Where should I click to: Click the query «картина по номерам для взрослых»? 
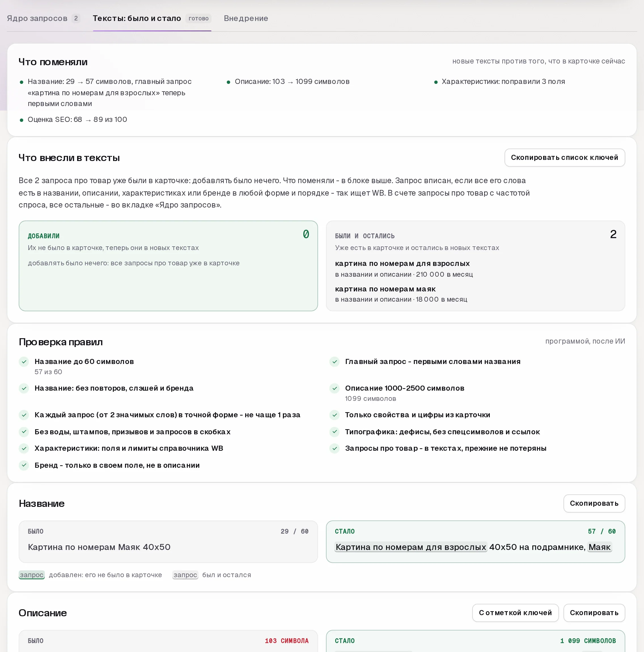click(402, 263)
